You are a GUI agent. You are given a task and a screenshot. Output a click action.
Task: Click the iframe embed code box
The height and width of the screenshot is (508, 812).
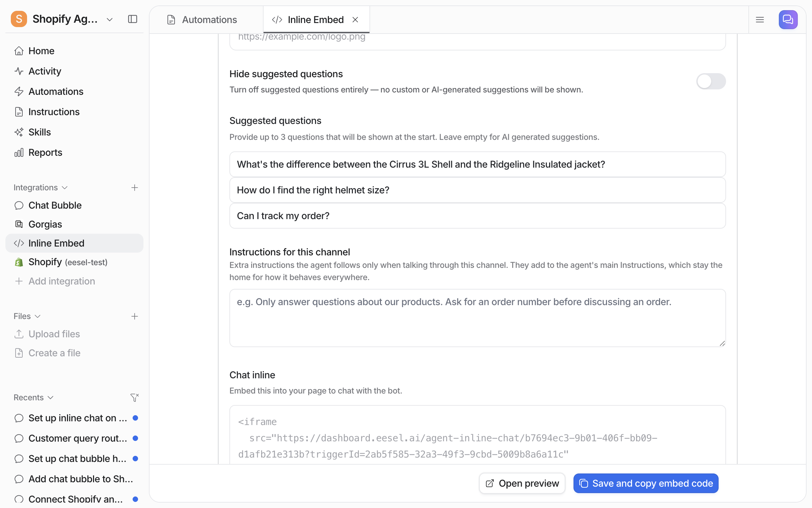coord(477,435)
